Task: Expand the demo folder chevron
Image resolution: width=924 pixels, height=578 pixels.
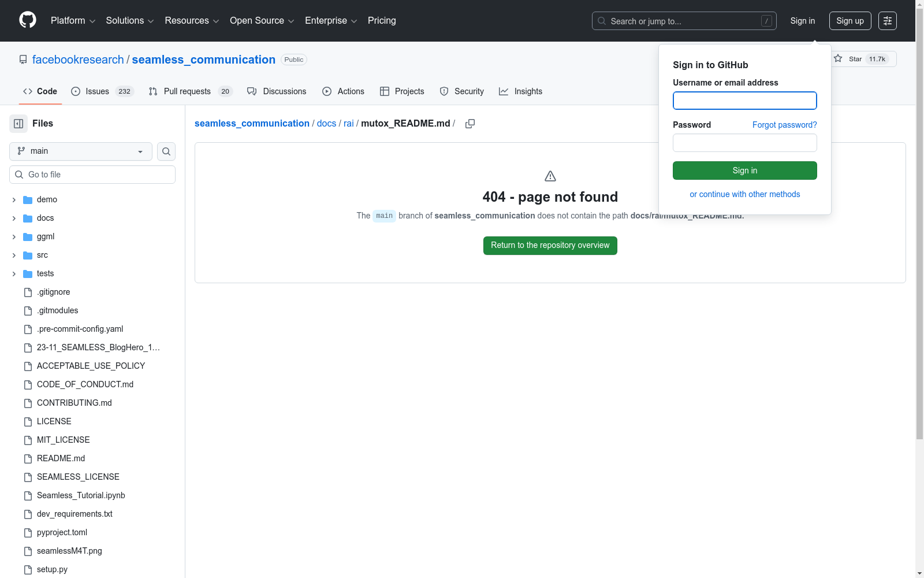Action: click(14, 200)
